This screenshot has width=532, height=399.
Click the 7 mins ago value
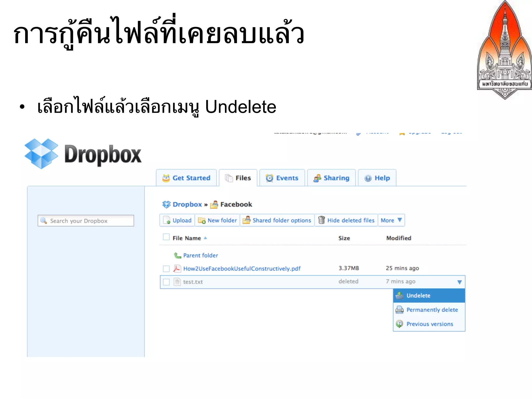[401, 282]
